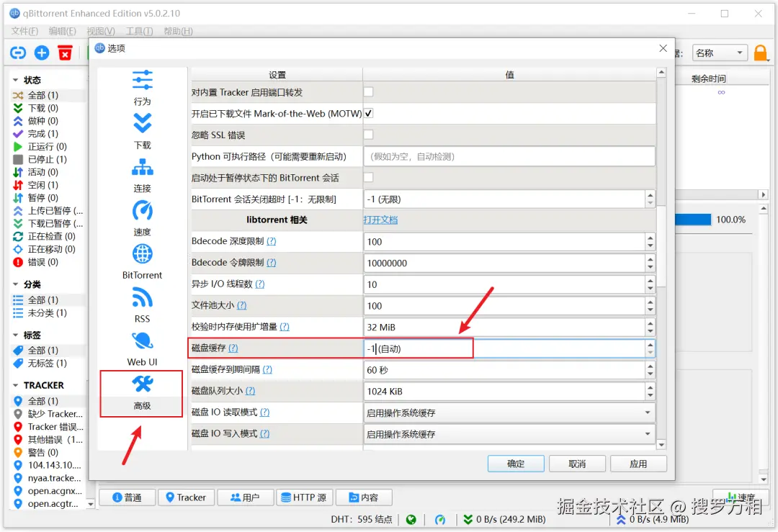The width and height of the screenshot is (778, 532).
Task: Click the yellow lock icon in the toolbar
Action: (x=761, y=53)
